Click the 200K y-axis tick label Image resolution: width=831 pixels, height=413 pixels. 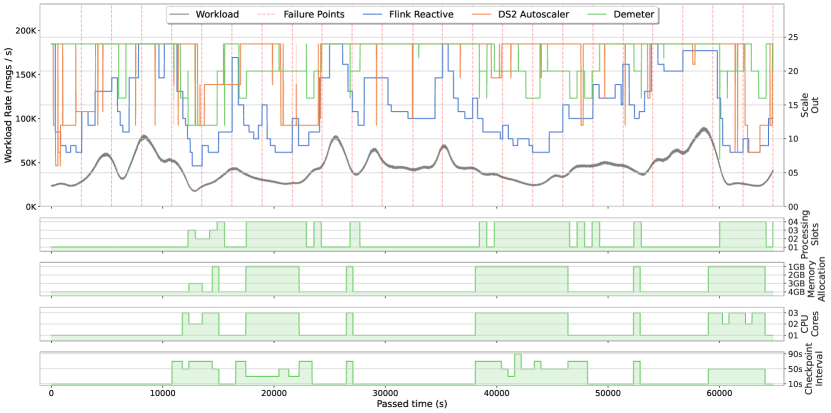[24, 31]
